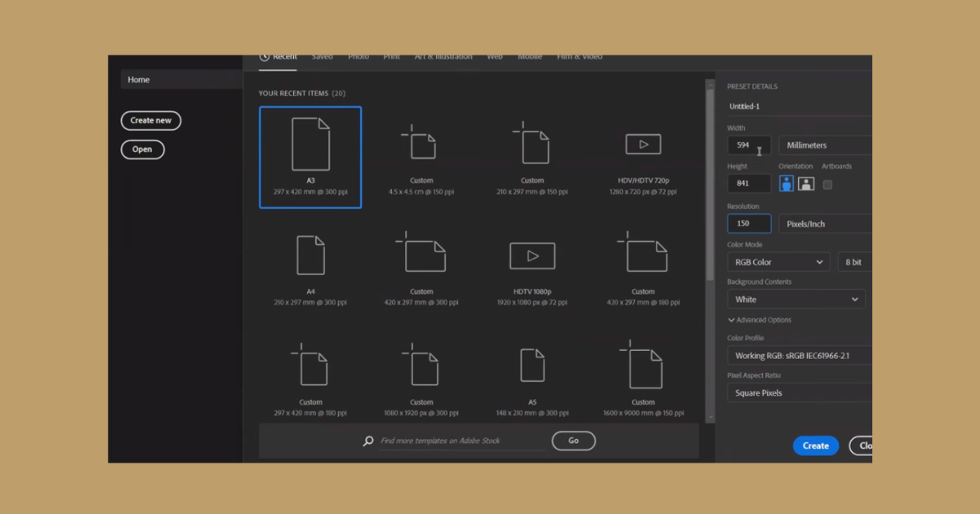Select the A4 210 x 297 mm preset
This screenshot has width=980, height=514.
click(310, 268)
